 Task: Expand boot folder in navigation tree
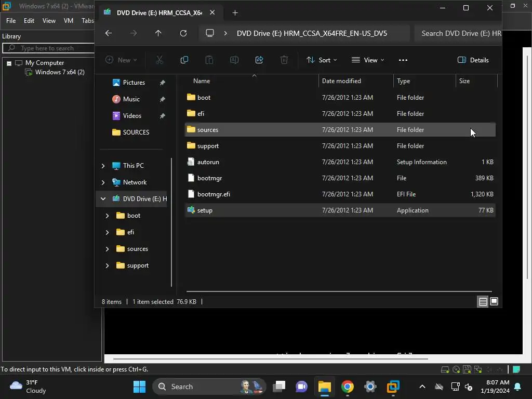[107, 216]
